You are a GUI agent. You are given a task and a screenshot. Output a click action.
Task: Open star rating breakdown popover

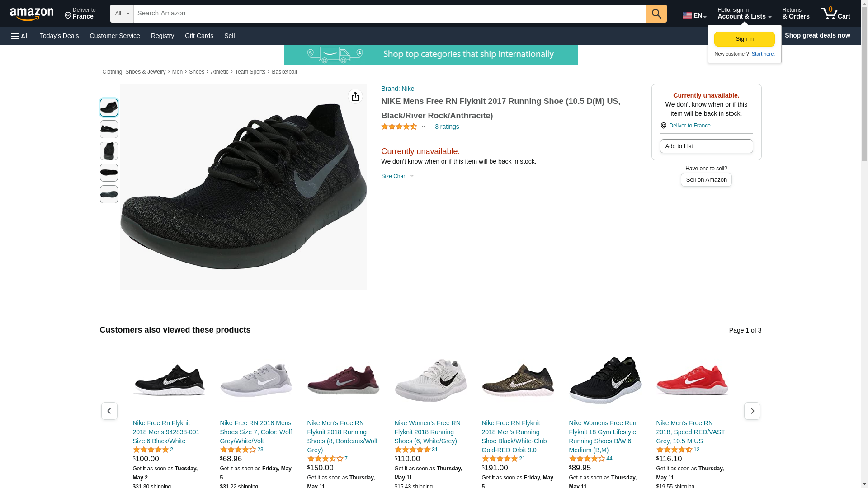click(x=403, y=127)
